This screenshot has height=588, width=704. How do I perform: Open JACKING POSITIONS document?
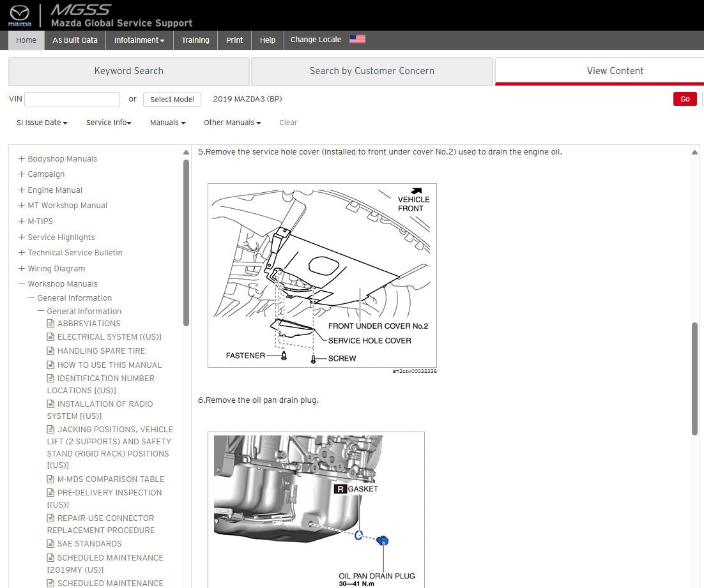click(110, 447)
